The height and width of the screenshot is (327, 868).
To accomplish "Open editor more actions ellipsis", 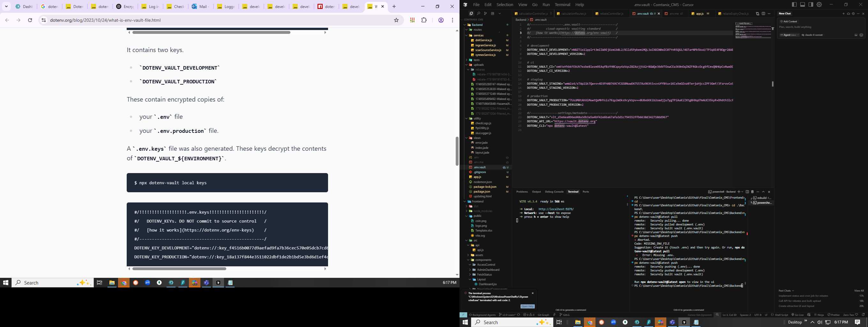I will (769, 13).
